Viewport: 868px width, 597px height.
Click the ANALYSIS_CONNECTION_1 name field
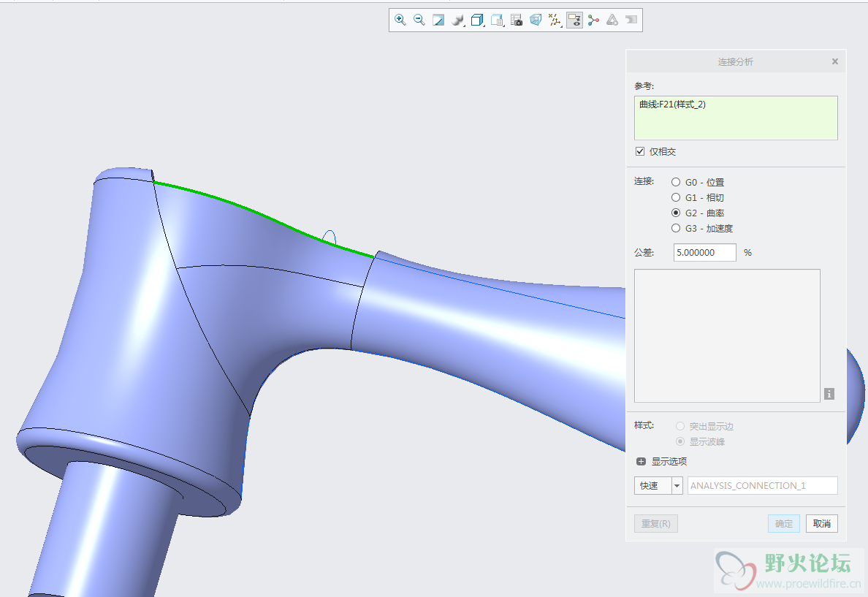762,486
